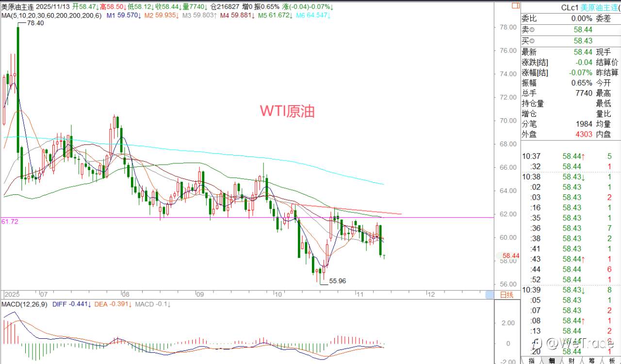Click the M6 64.547 moving average value
Viewport: 621px width, 364px height.
(313, 16)
